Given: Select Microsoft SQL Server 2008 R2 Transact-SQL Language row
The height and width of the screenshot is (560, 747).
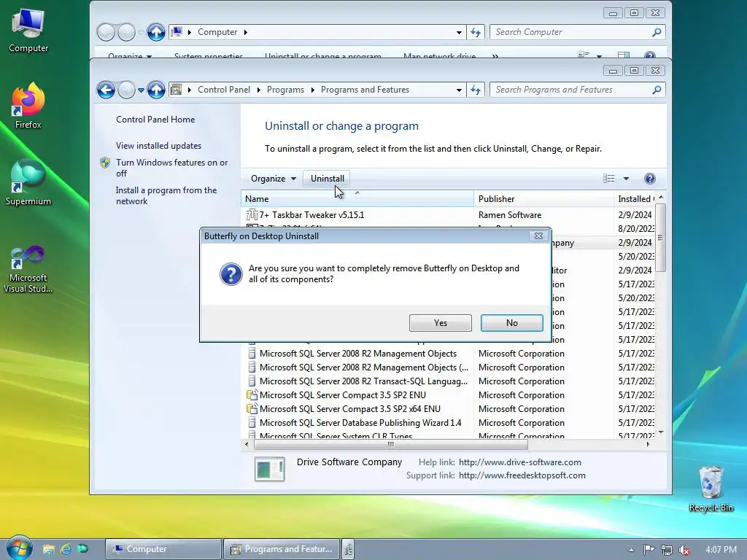Looking at the screenshot, I should [363, 381].
